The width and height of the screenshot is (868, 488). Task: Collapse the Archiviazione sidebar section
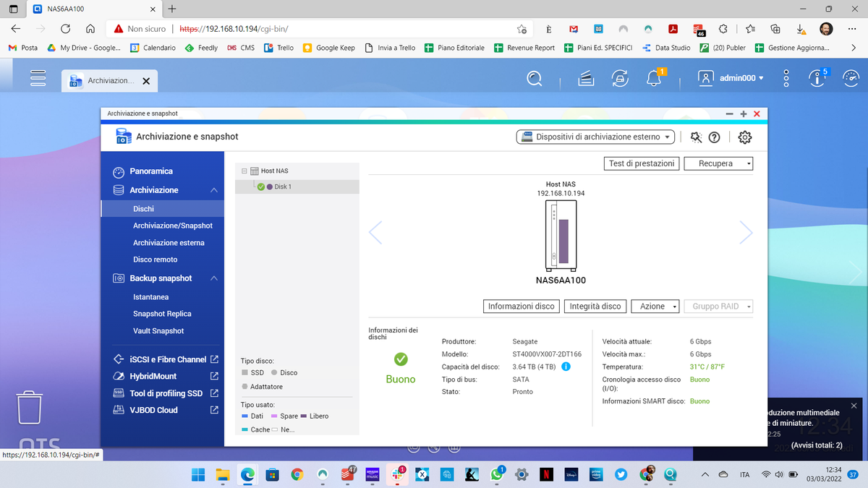click(214, 190)
